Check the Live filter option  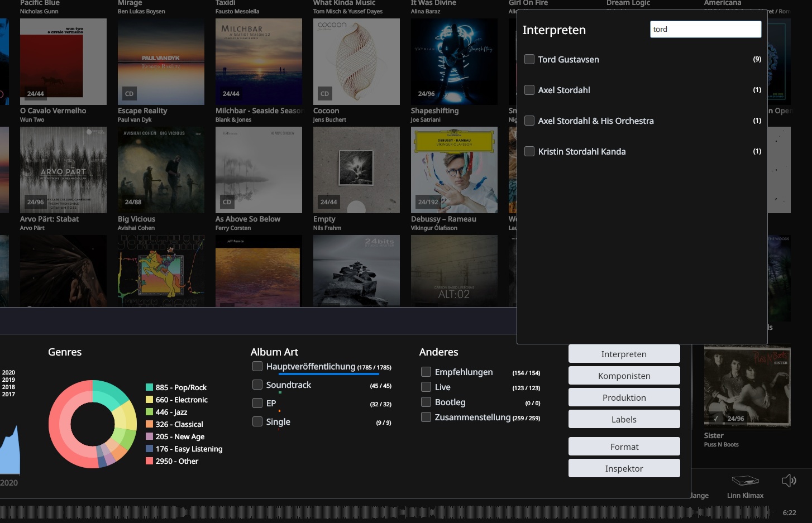click(426, 387)
